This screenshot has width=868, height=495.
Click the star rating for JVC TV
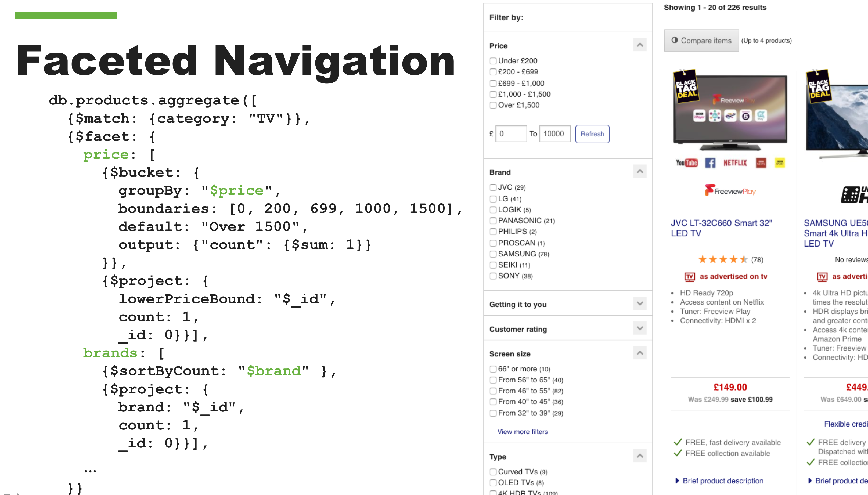click(723, 260)
